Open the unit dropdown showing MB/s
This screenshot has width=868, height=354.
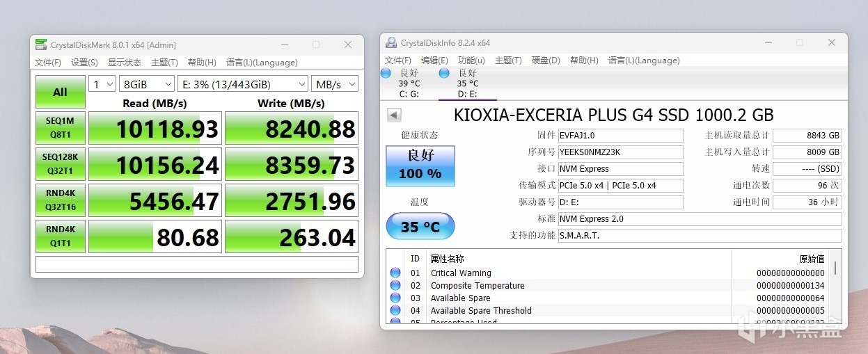(x=335, y=84)
